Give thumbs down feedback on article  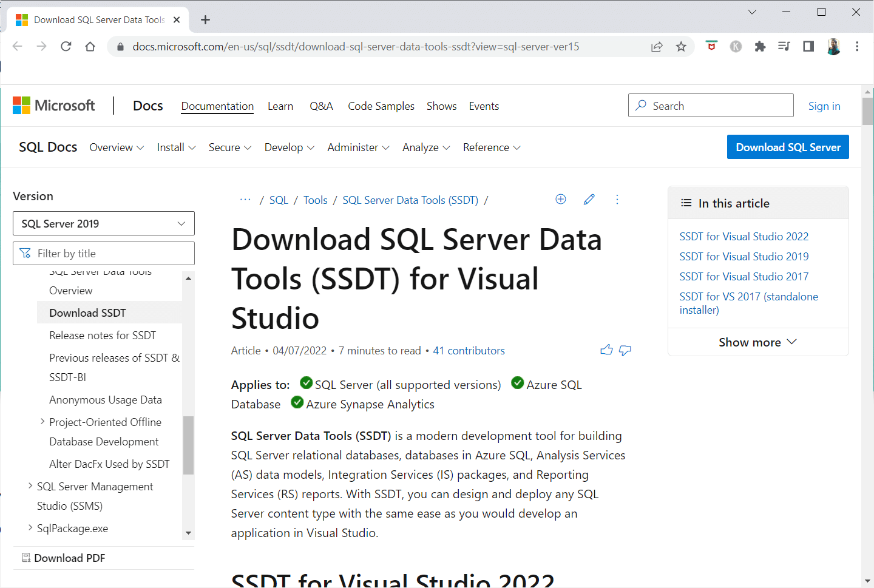(625, 350)
